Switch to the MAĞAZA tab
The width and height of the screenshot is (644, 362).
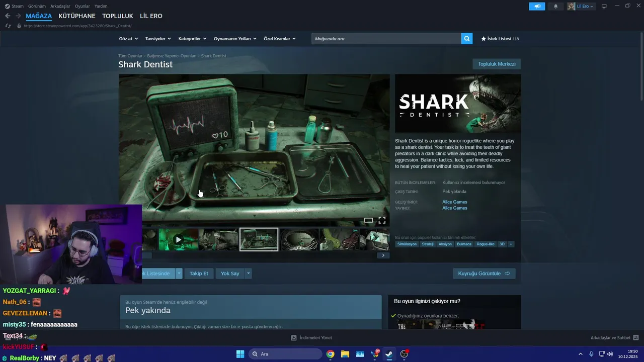pos(39,16)
